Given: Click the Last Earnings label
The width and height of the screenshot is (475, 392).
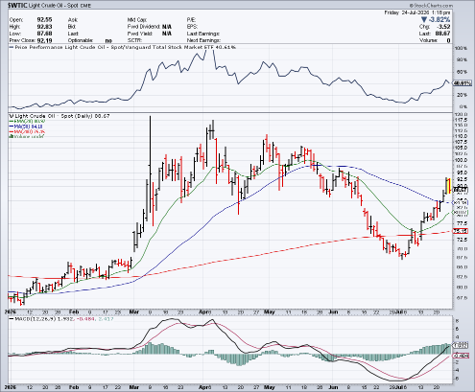Looking at the screenshot, I should (203, 34).
